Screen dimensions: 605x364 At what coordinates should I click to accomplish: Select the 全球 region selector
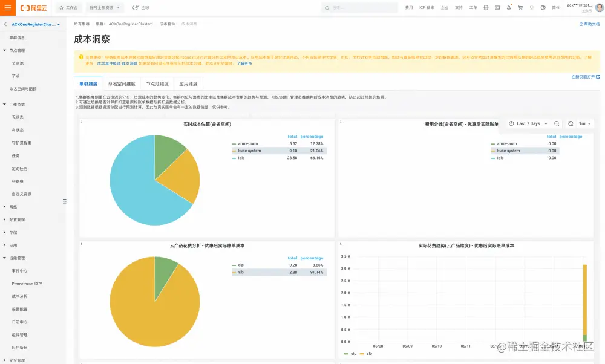[140, 8]
